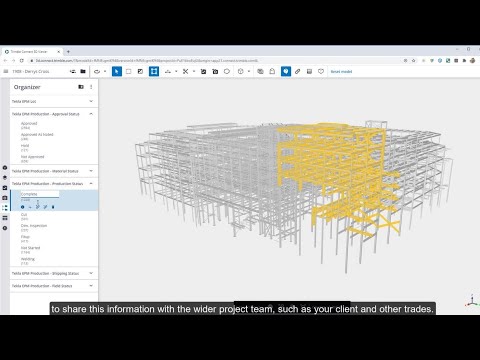Collapse the Production Status section
The height and width of the screenshot is (360, 480).
(x=91, y=184)
